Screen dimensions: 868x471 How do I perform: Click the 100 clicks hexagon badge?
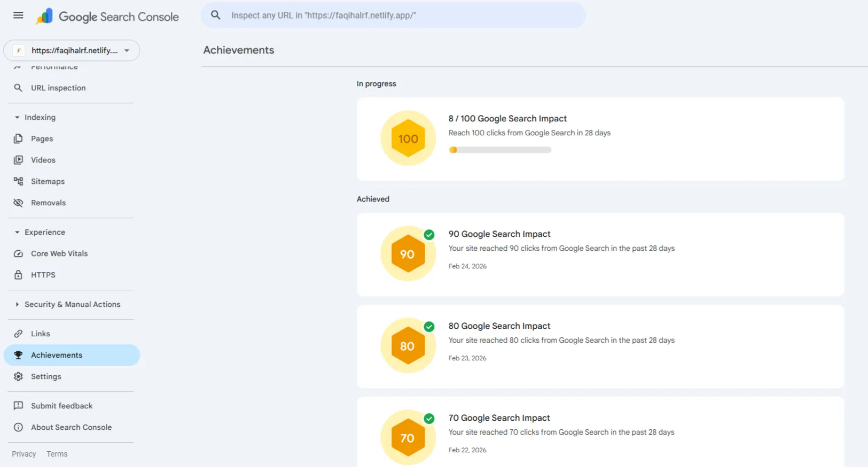click(408, 138)
